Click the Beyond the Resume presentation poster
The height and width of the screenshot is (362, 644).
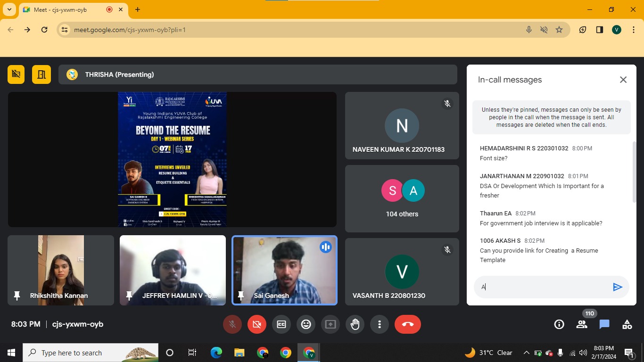pos(173,159)
